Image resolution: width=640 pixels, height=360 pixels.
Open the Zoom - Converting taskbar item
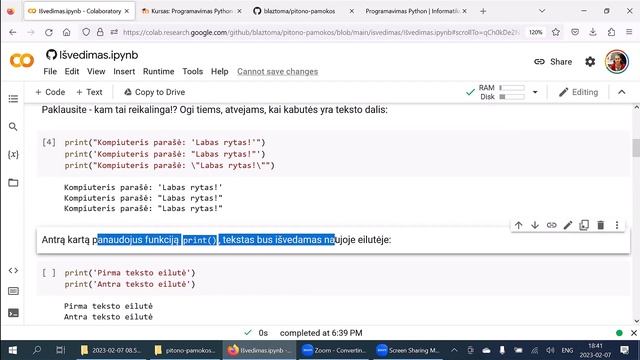333,350
